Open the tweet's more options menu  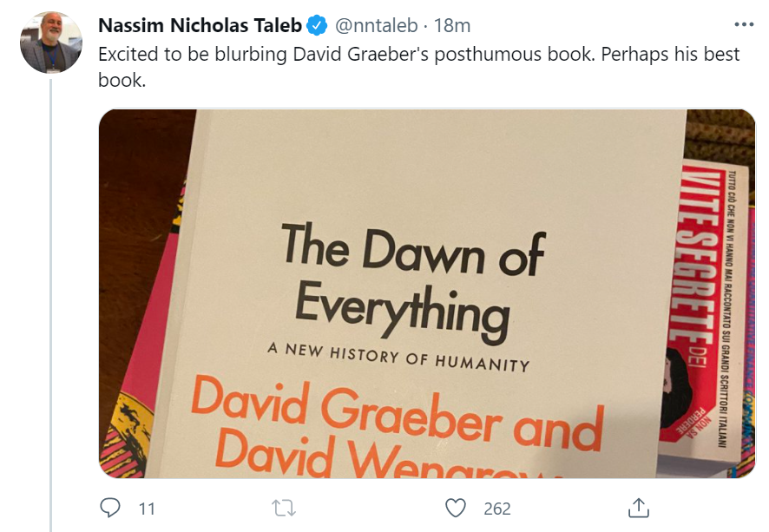tap(744, 24)
